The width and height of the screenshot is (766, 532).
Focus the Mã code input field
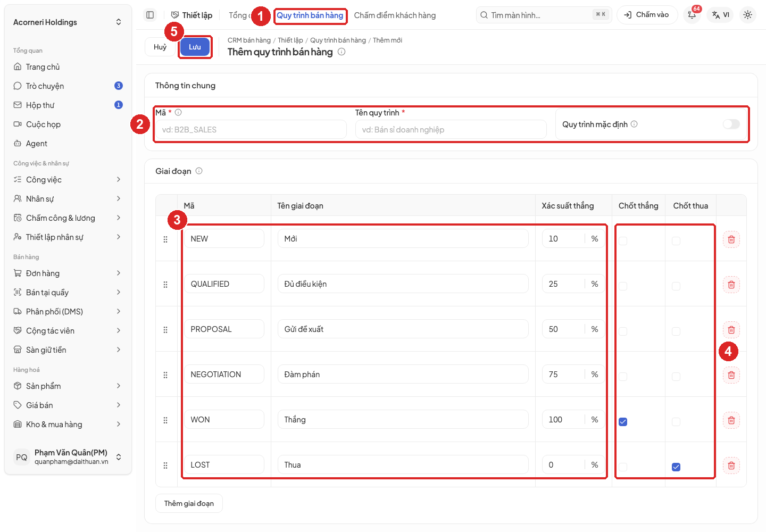pos(251,129)
